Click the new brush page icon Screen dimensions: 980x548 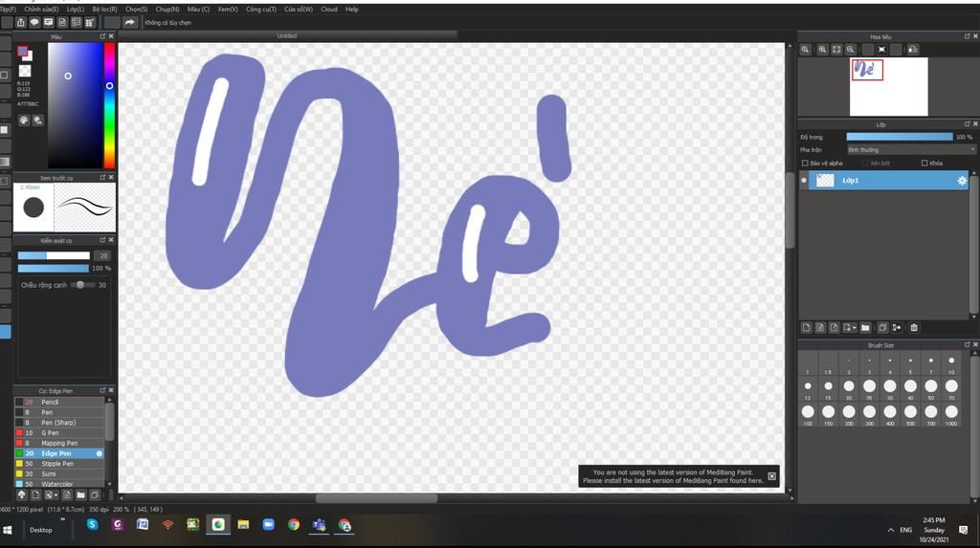(x=35, y=494)
